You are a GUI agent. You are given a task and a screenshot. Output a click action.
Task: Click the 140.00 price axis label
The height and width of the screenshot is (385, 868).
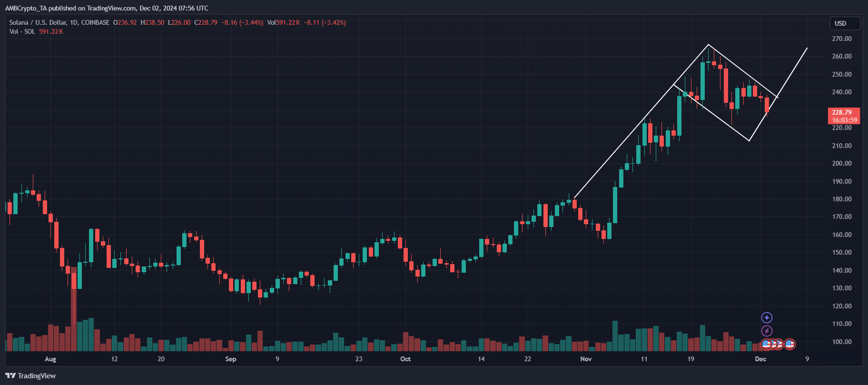(842, 270)
